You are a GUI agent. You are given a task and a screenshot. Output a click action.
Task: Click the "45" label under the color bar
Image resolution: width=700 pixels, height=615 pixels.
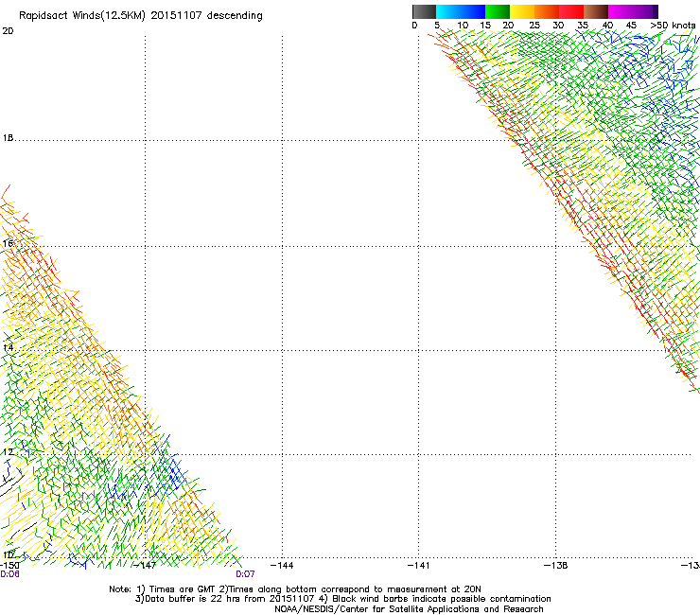(x=631, y=25)
